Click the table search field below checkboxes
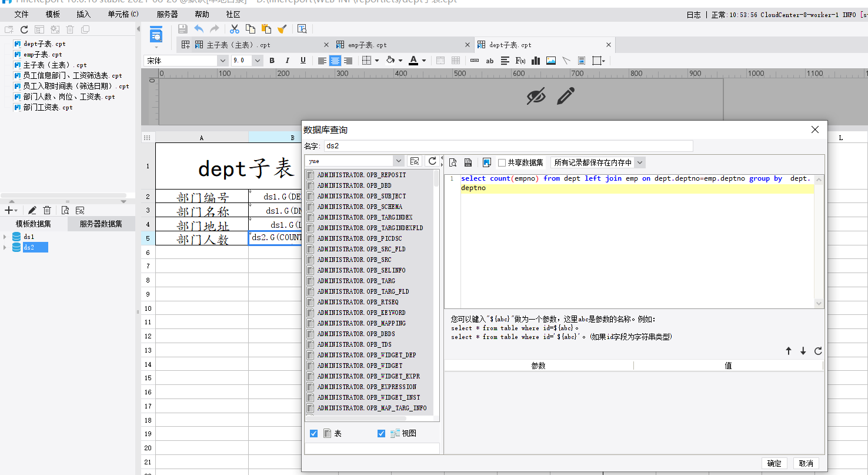The image size is (868, 475). [372, 449]
